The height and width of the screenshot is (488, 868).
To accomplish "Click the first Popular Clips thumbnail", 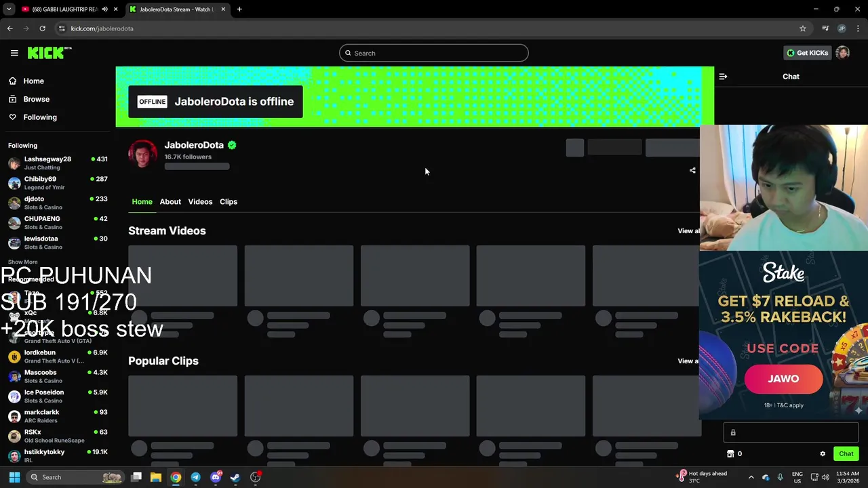I will tap(183, 406).
